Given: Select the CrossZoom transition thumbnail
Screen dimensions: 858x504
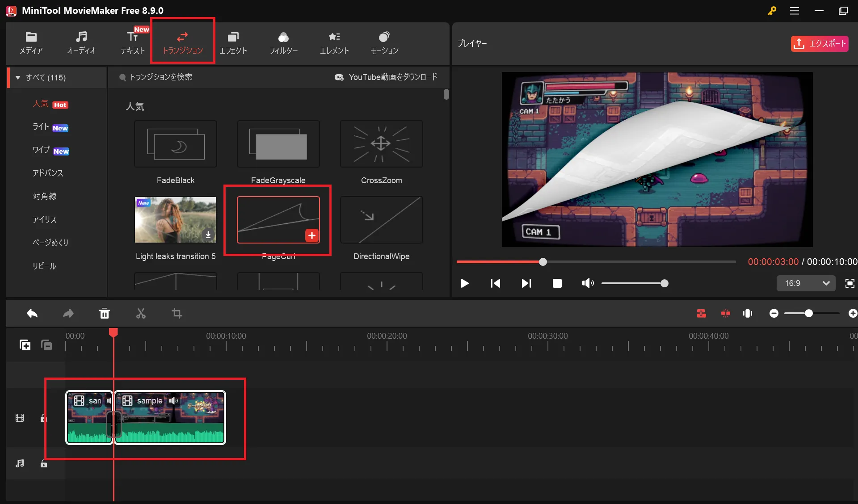Looking at the screenshot, I should point(382,144).
